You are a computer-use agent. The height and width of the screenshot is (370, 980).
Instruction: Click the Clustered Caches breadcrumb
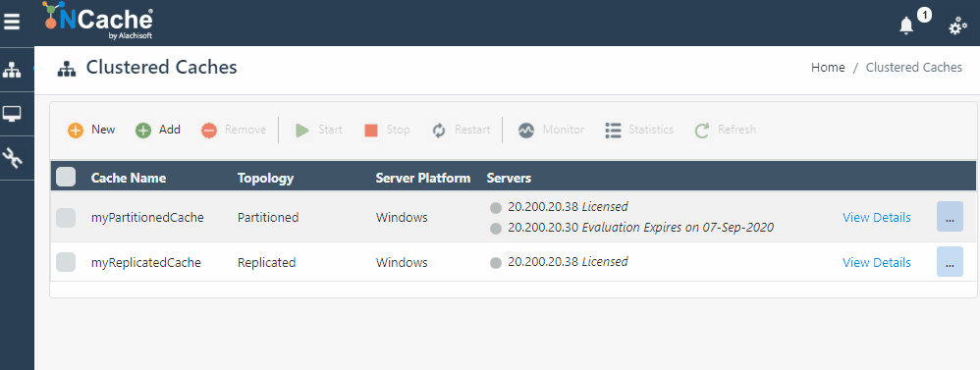click(914, 68)
